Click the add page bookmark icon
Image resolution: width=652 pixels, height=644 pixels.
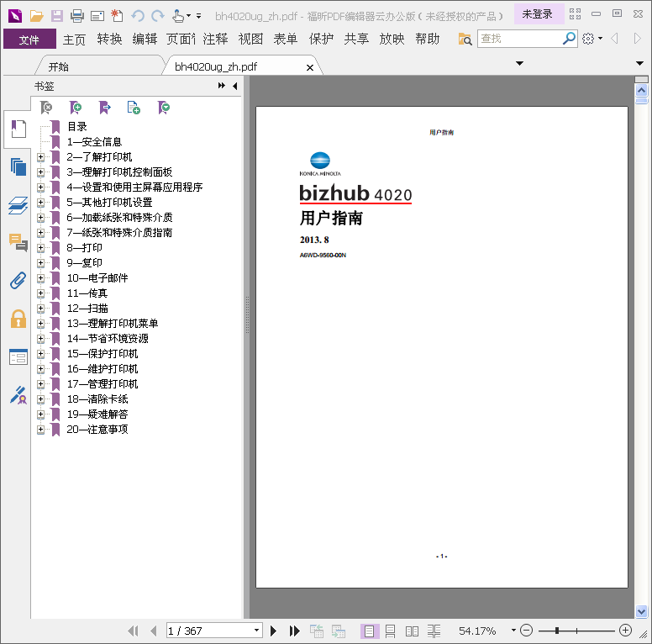[x=134, y=108]
